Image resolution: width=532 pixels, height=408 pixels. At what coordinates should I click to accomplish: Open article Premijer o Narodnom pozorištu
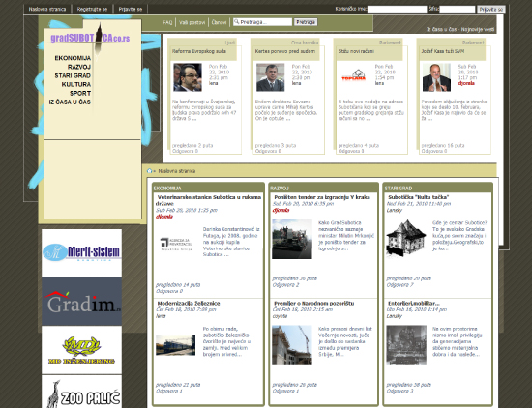tap(313, 304)
